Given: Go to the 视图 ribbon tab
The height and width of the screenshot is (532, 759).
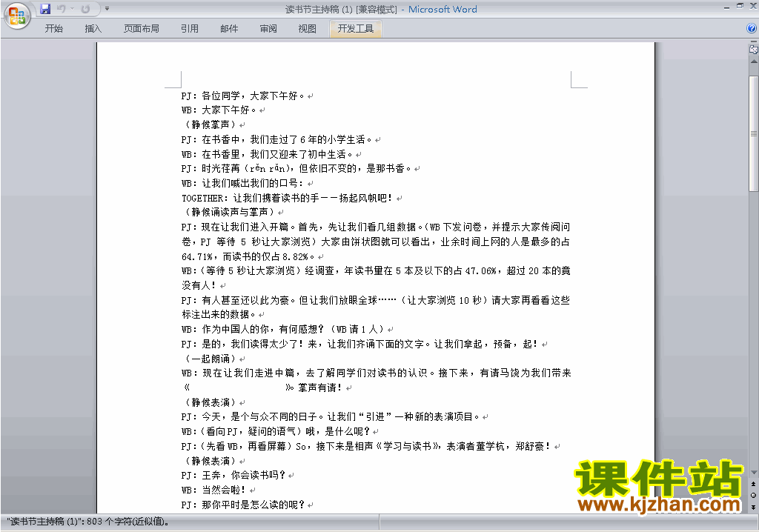Looking at the screenshot, I should (307, 29).
